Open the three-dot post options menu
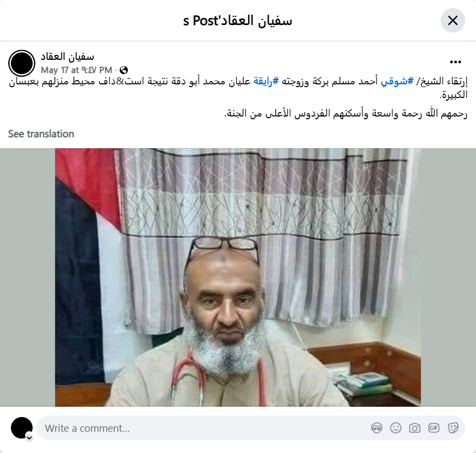 click(x=455, y=62)
